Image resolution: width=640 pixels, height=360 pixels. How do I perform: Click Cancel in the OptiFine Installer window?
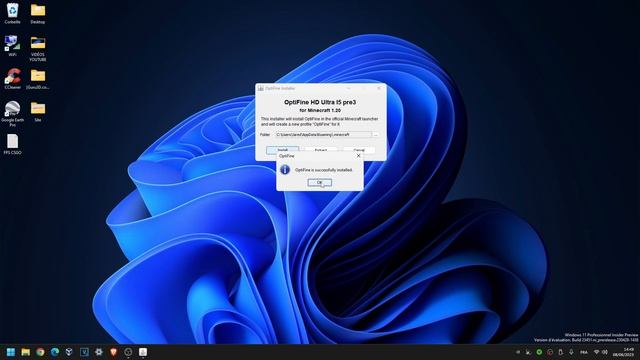coord(359,150)
